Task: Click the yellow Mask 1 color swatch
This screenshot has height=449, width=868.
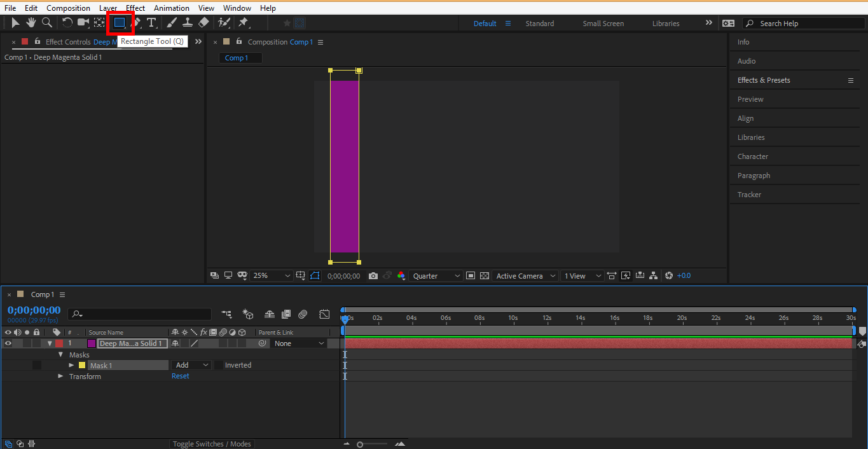Action: [x=81, y=366]
